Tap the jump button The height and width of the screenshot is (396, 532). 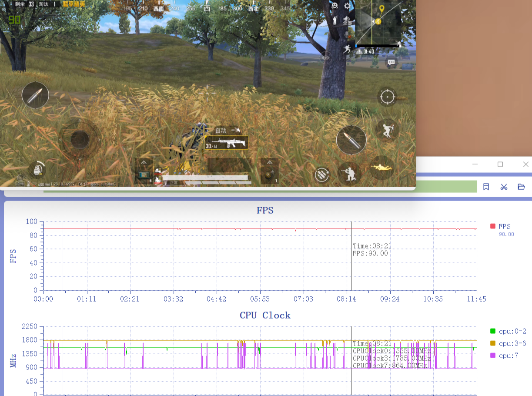pyautogui.click(x=387, y=130)
